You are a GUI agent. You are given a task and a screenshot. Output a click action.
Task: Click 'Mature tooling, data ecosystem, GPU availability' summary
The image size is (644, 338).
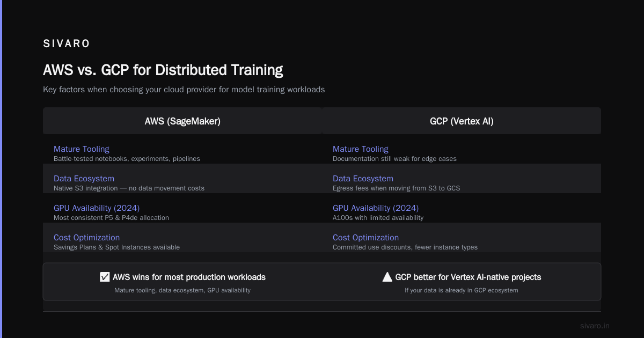182,290
